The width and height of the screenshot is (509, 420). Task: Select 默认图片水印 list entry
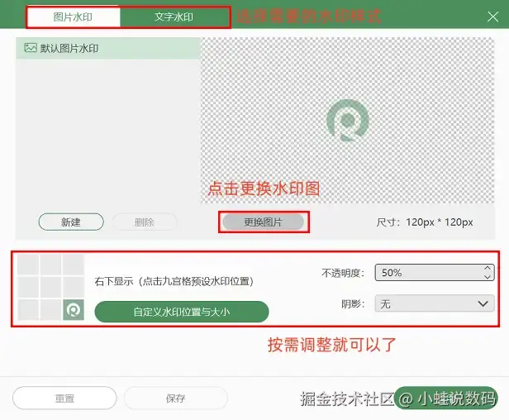108,48
